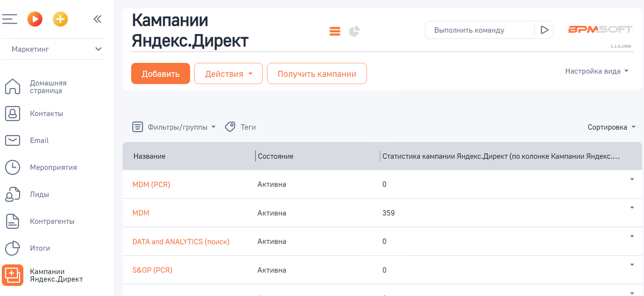The image size is (644, 296).
Task: Switch to list view icon
Action: tap(335, 31)
